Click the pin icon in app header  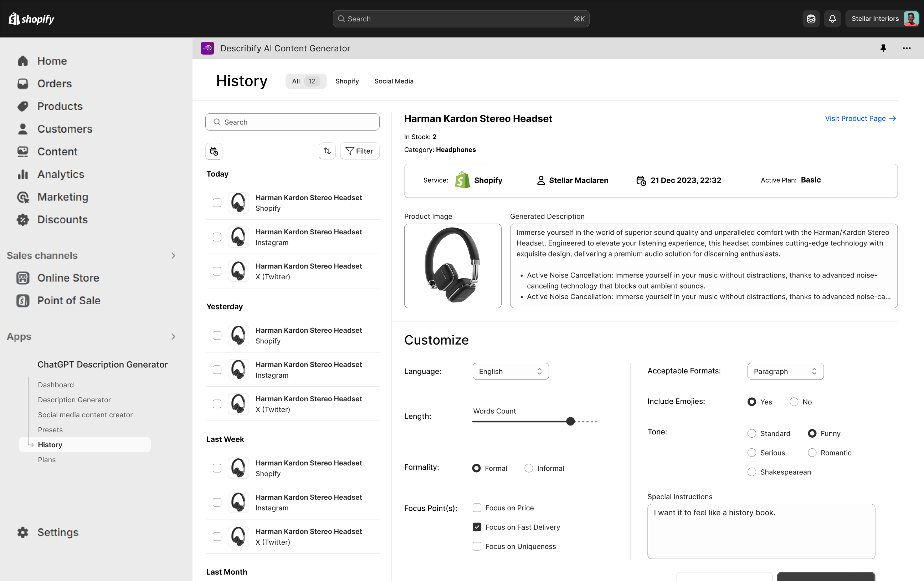[883, 48]
